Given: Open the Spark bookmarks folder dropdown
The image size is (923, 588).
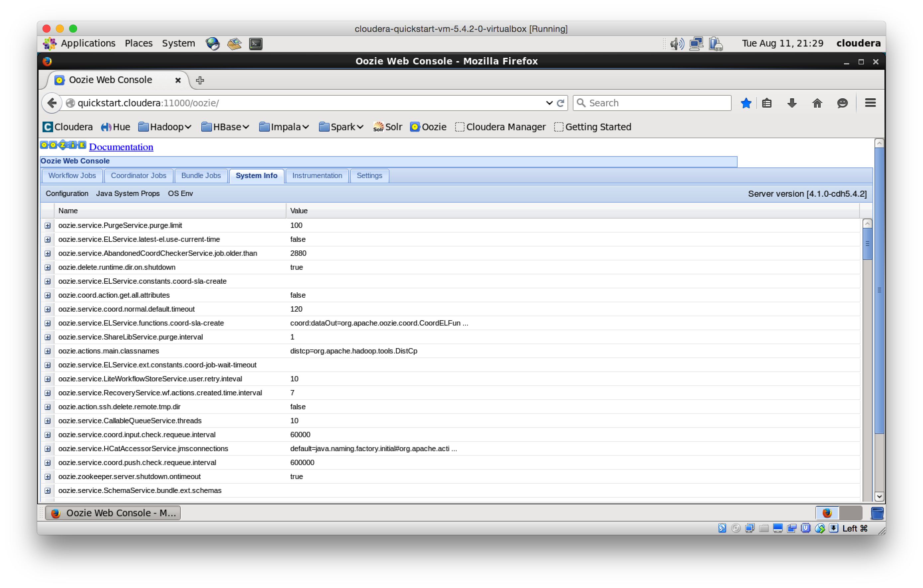Looking at the screenshot, I should [341, 127].
